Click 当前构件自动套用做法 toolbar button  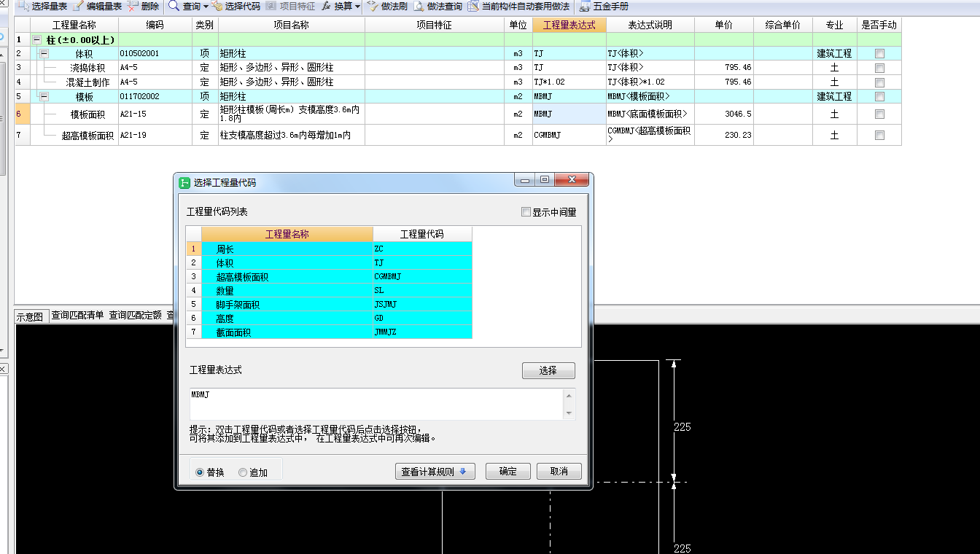[x=518, y=7]
